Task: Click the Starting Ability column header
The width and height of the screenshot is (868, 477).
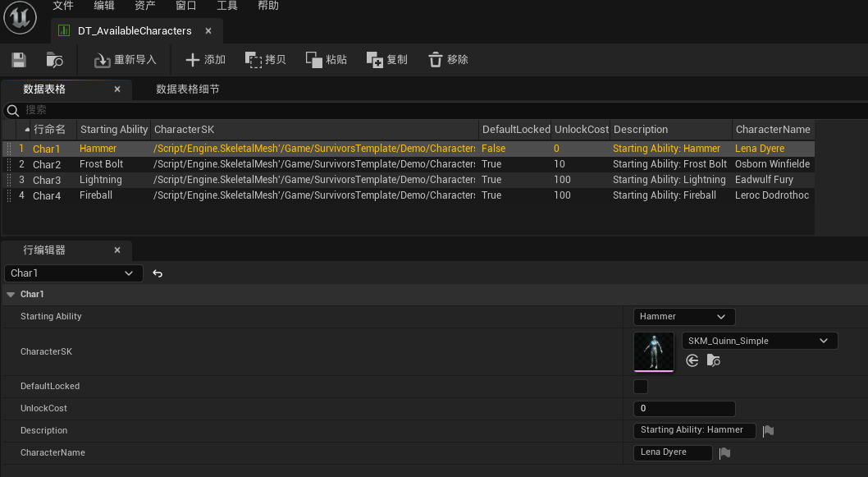Action: [114, 130]
